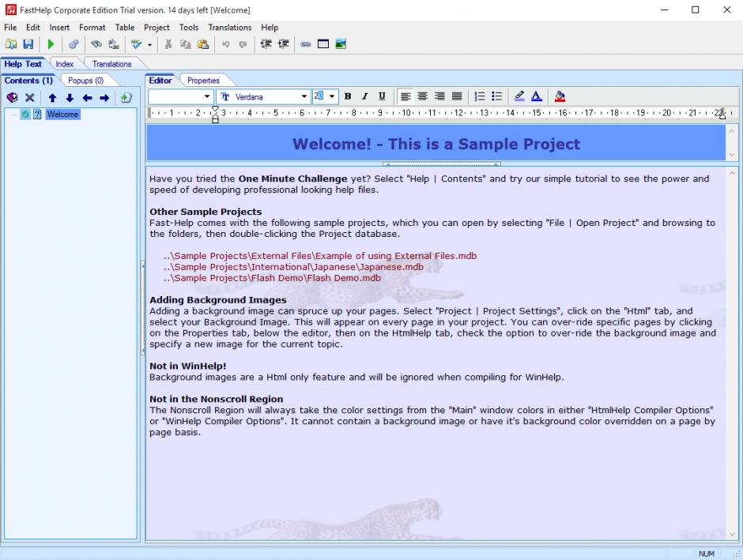Delete the selected topic with X icon
Image resolution: width=743 pixels, height=560 pixels.
[30, 98]
